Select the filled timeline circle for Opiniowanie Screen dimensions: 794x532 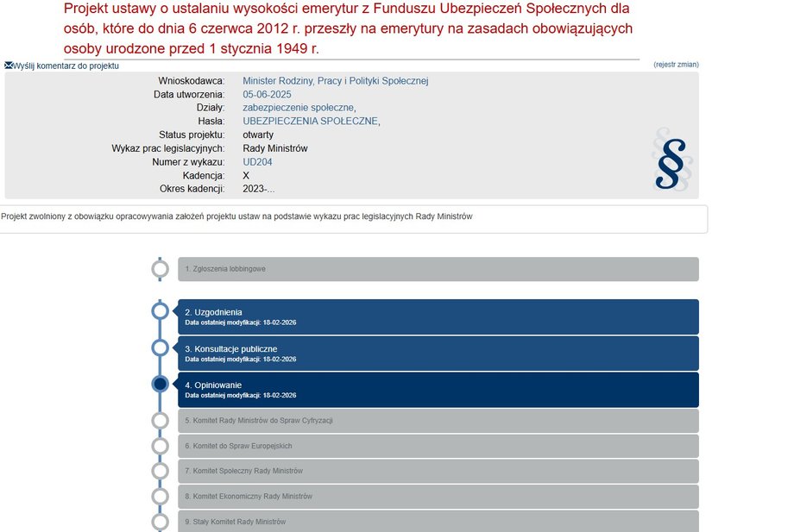coord(161,385)
